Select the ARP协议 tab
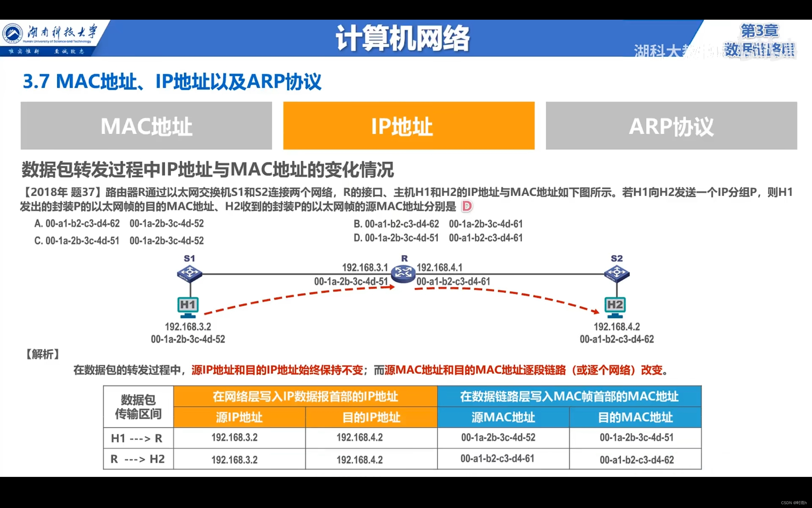Viewport: 812px width, 508px height. 671,126
